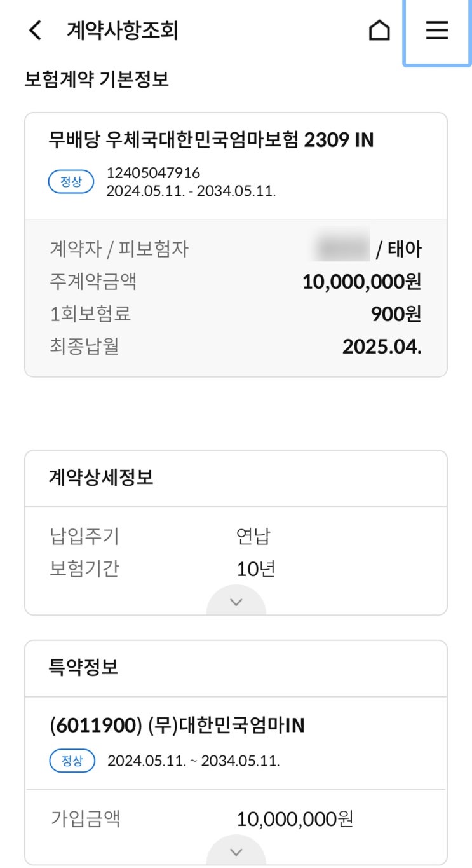Viewport: 472px width, 868px height.
Task: Select the 계약사항조회 page title
Action: (122, 31)
